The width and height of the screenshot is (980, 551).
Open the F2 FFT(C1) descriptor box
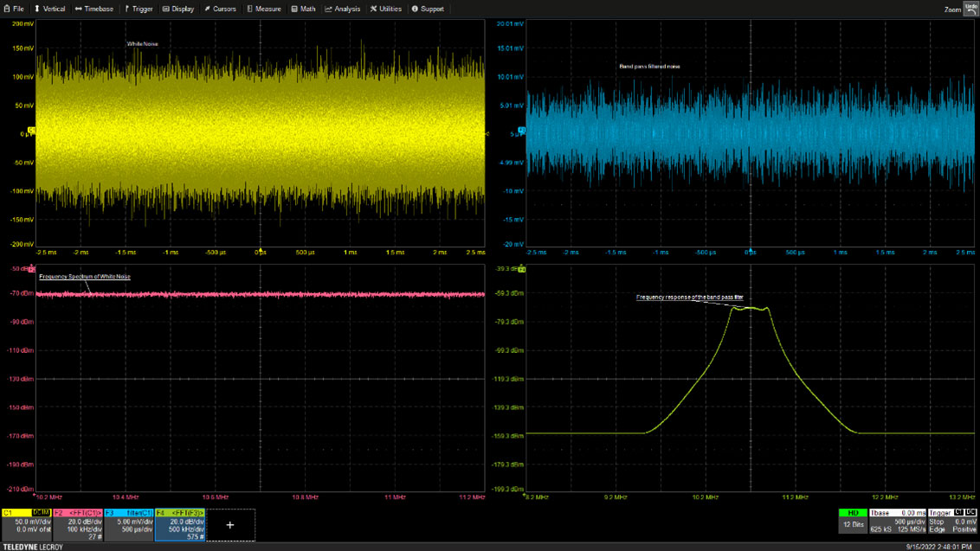coord(77,524)
